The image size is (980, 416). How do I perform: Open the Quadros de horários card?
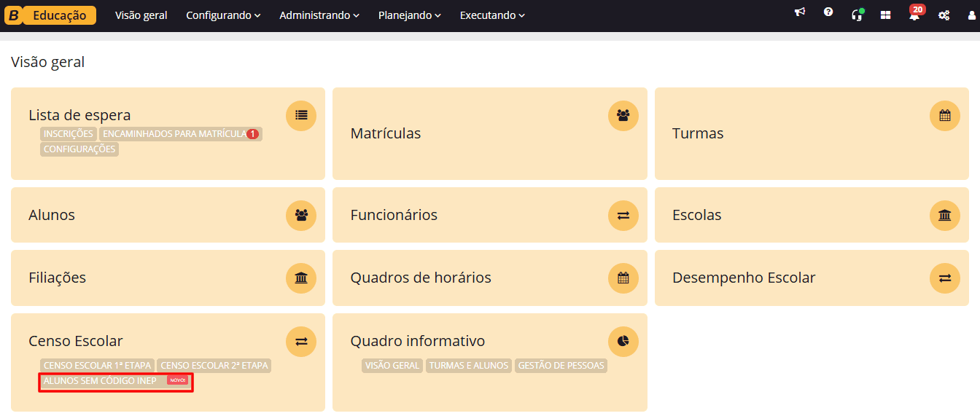(x=490, y=278)
